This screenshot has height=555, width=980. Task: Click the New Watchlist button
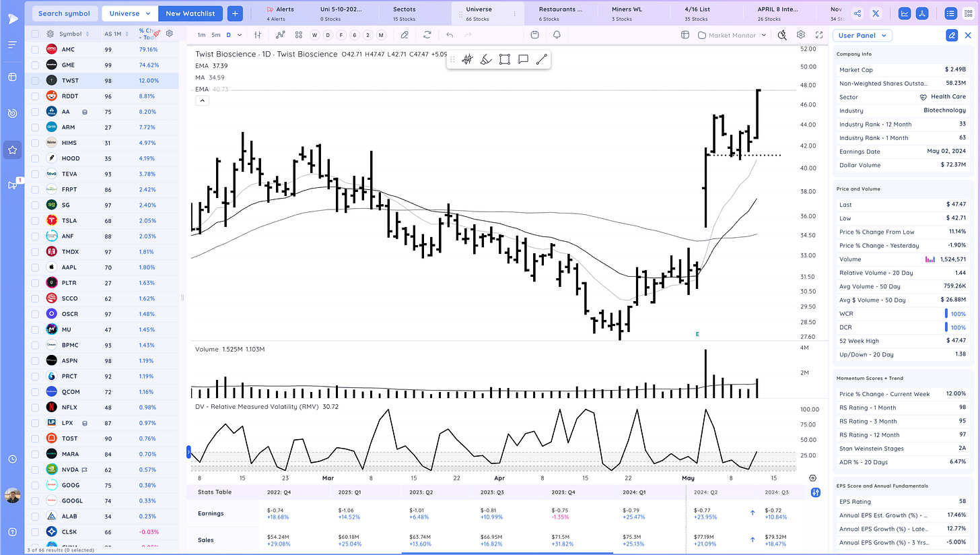click(x=192, y=13)
